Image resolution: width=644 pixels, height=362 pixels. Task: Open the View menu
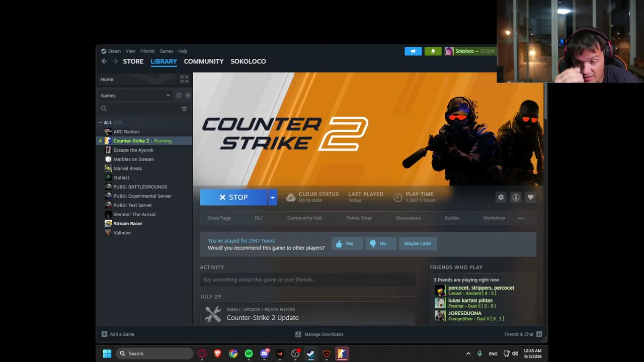click(x=130, y=51)
